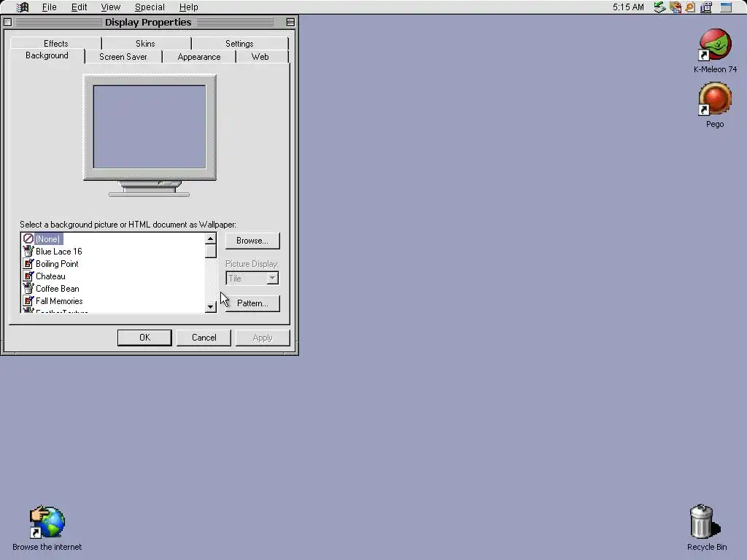Select "Coffee Bean" wallpaper

click(x=58, y=289)
